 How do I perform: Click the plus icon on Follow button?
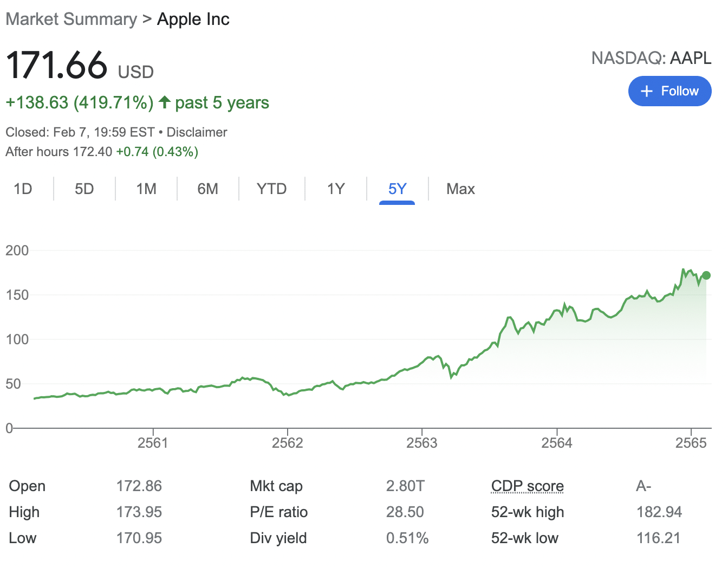pyautogui.click(x=646, y=91)
